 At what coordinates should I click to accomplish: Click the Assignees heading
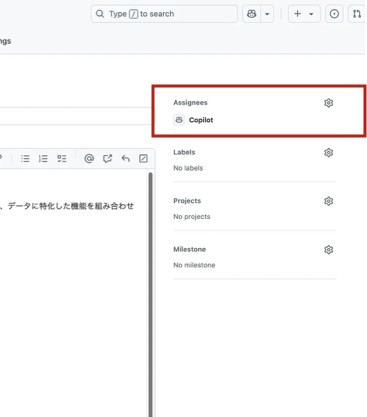point(190,103)
